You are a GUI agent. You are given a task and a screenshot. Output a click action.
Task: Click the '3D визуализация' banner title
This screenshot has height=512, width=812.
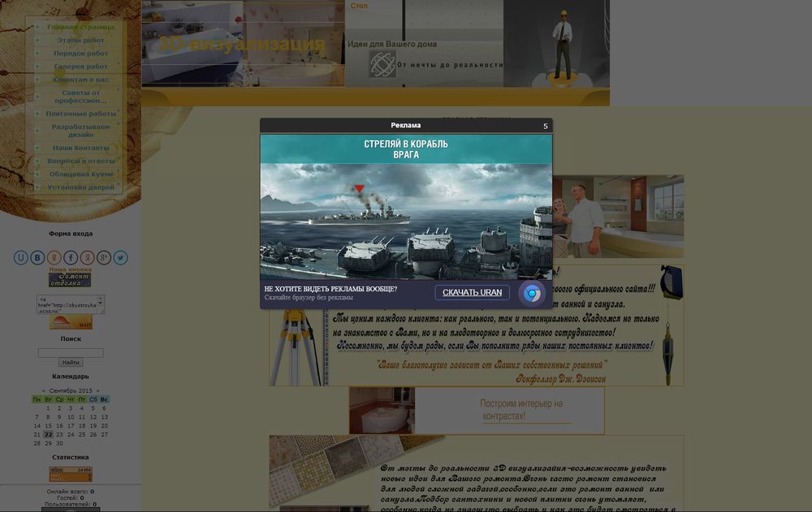242,44
